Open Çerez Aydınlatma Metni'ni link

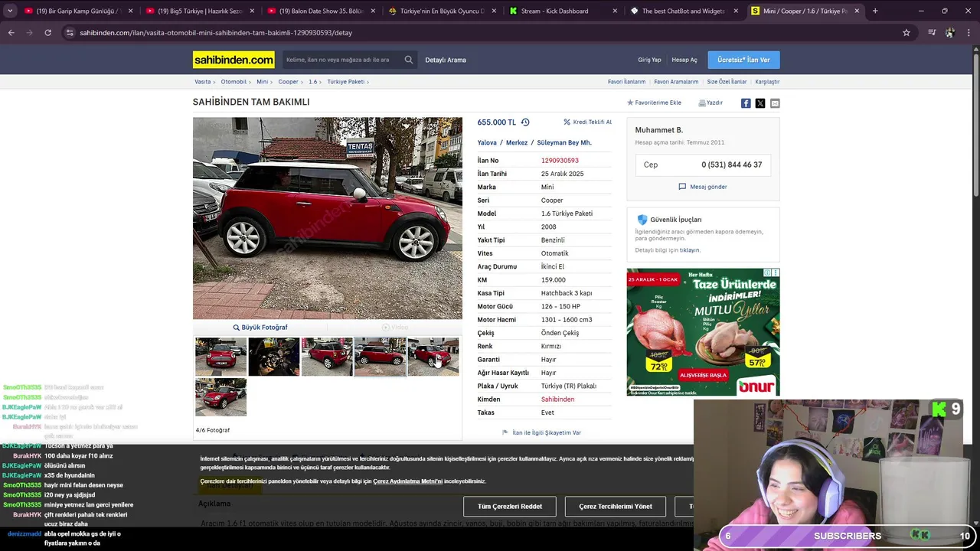(x=407, y=481)
